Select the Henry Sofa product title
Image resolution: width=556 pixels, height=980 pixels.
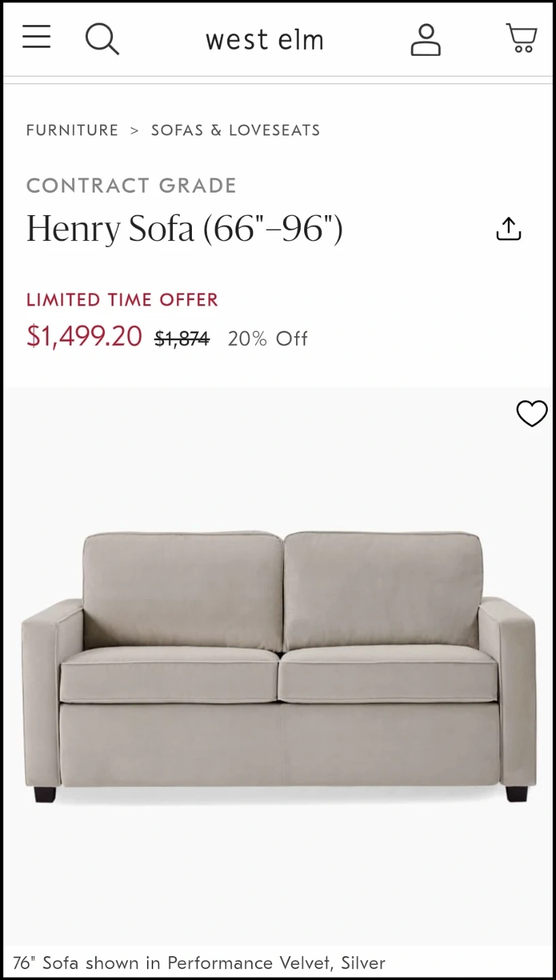184,229
